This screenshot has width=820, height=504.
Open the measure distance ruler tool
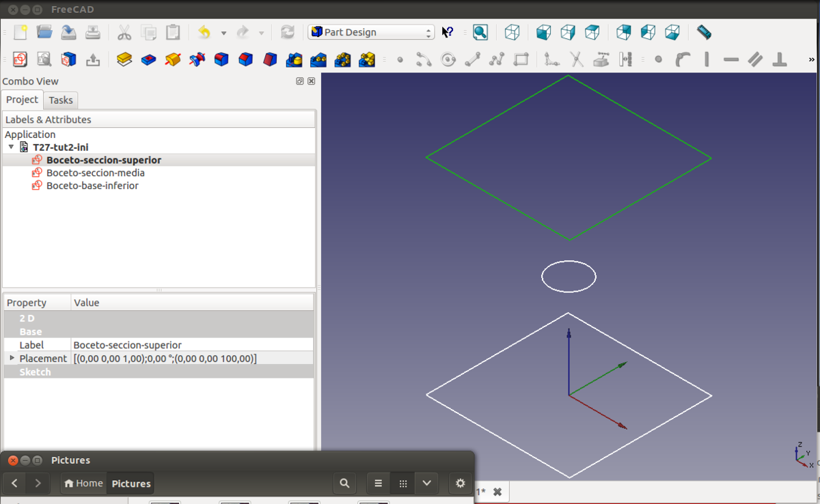(704, 32)
